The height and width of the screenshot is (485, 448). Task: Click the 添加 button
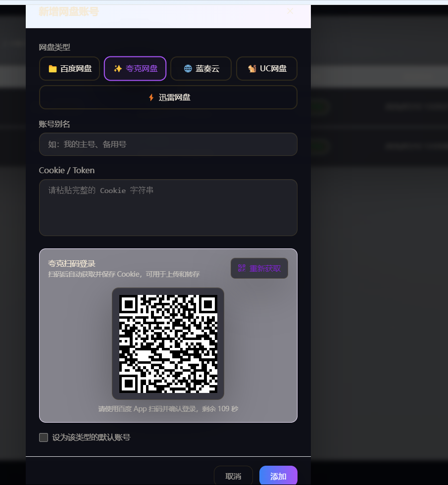[x=278, y=476]
